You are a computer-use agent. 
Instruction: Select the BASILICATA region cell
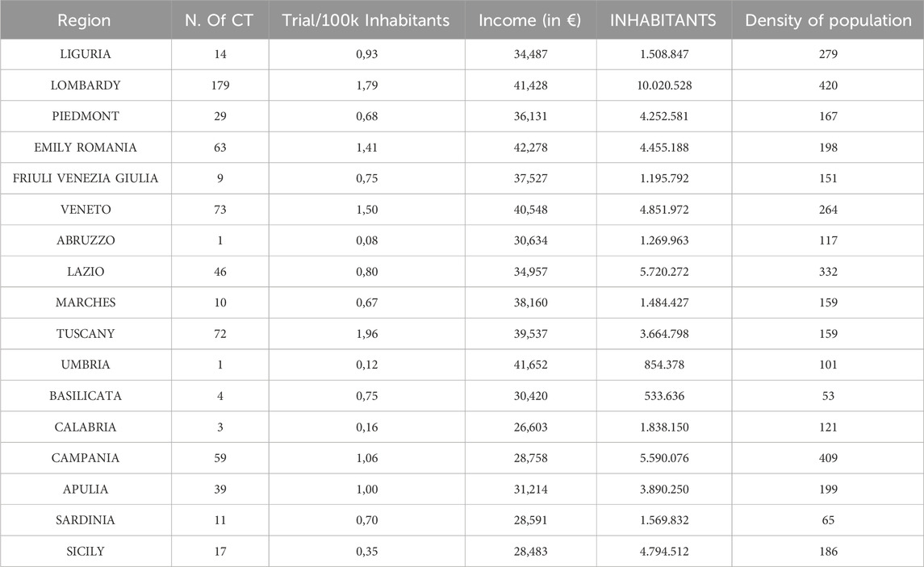click(86, 396)
